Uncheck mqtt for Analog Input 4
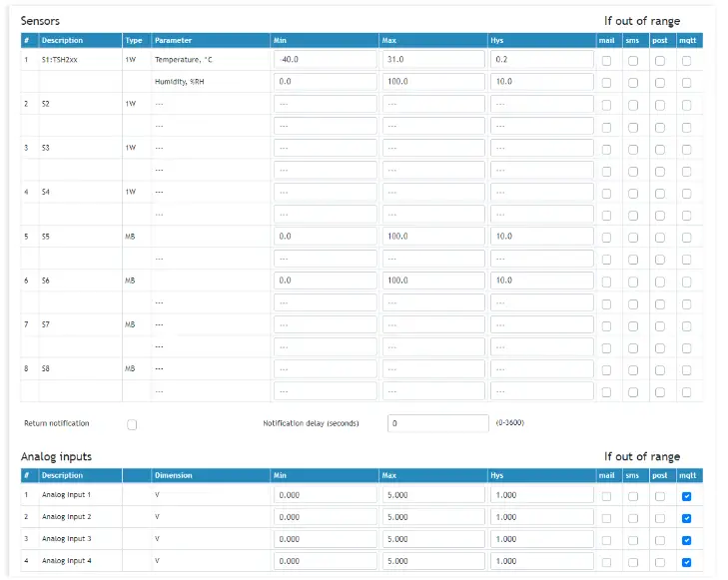The height and width of the screenshot is (580, 728). coord(686,562)
